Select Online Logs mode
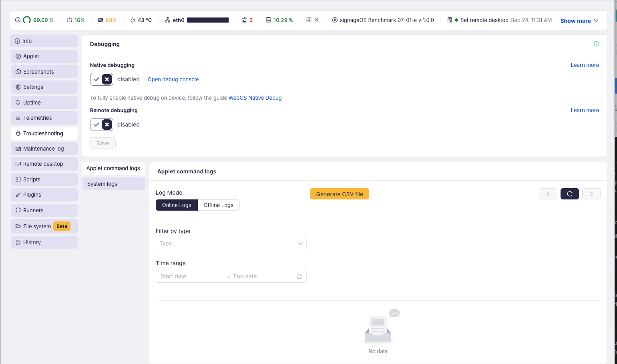The image size is (617, 364). [177, 205]
